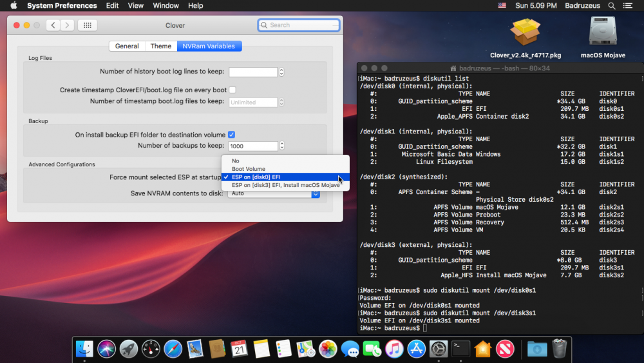Select ESP on [disk3] EFI, Install macOS Mojave
This screenshot has width=644, height=363.
click(285, 185)
